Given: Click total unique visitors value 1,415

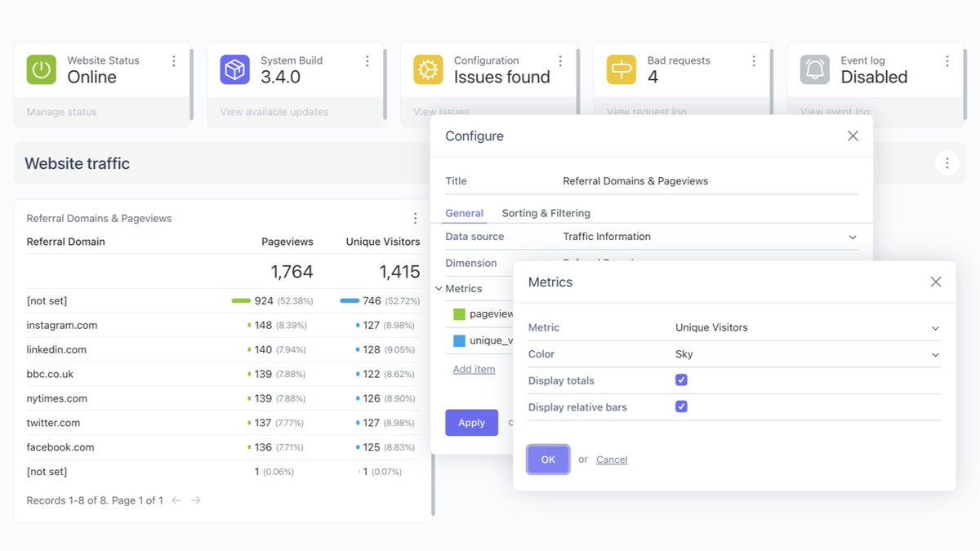Looking at the screenshot, I should 399,272.
